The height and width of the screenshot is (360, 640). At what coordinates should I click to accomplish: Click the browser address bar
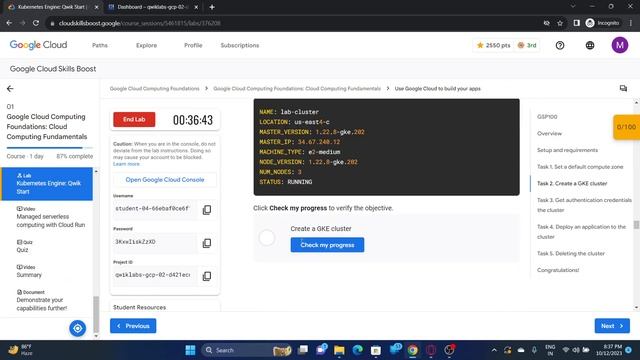pos(294,23)
